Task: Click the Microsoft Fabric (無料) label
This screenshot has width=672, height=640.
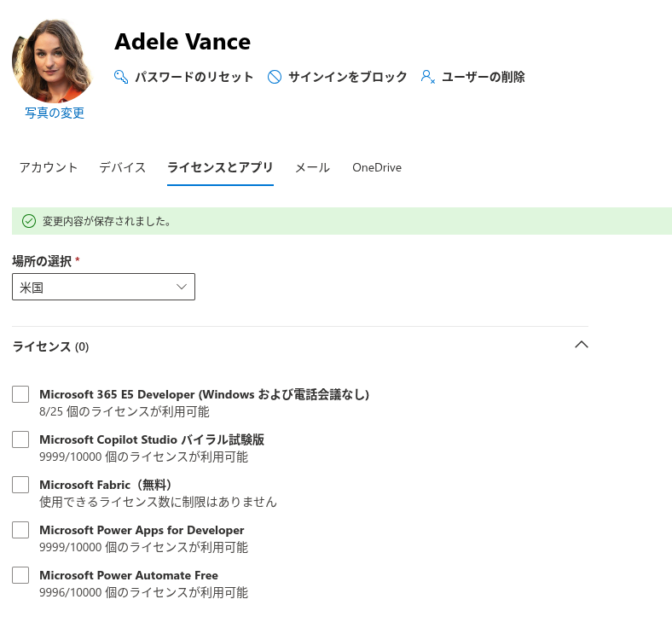Action: tap(106, 485)
